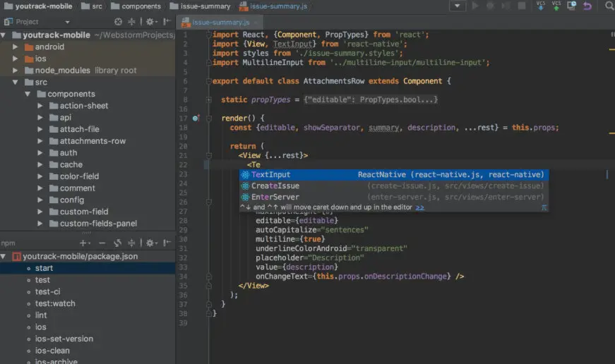Click Scroll from Source target icon in Project panel

coord(118,22)
